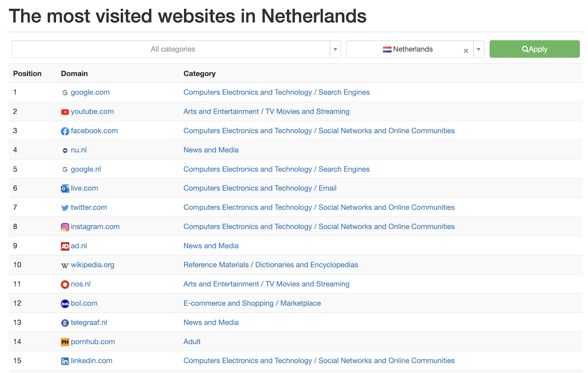Click the Google favicon beside google.com
The height and width of the screenshot is (373, 588).
[65, 93]
